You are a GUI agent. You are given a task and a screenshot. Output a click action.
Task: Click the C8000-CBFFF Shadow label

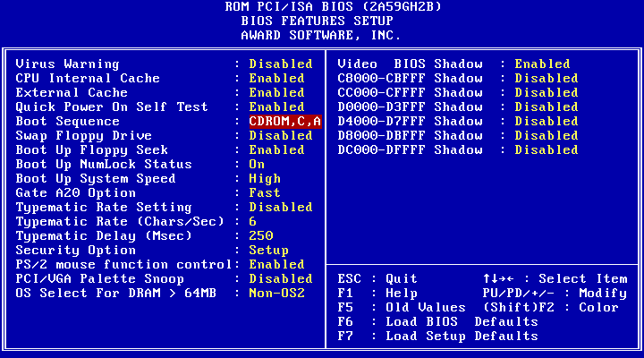point(410,78)
